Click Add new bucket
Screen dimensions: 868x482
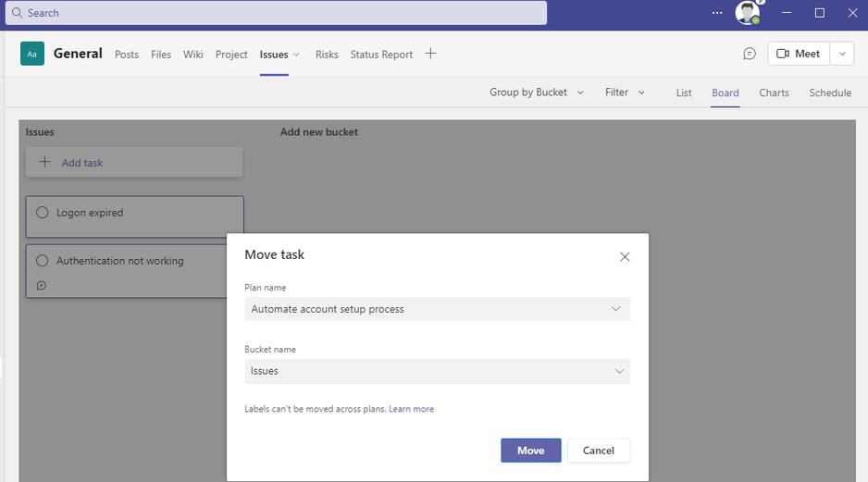[x=319, y=132]
